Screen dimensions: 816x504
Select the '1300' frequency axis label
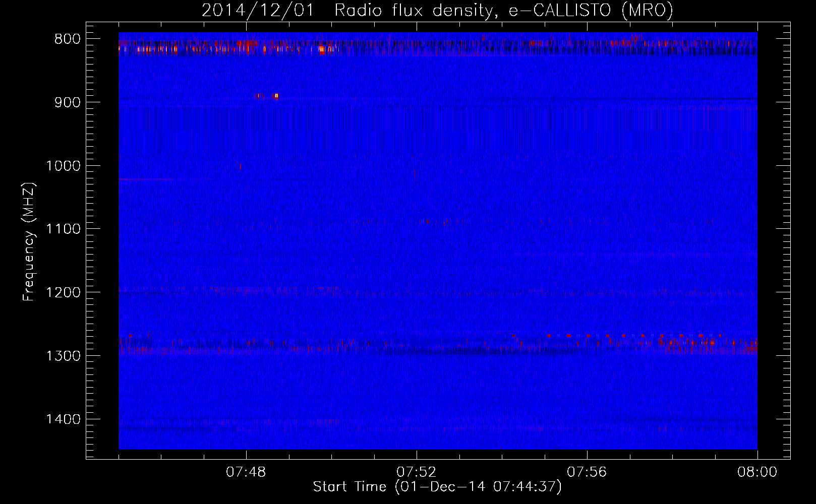tap(63, 356)
